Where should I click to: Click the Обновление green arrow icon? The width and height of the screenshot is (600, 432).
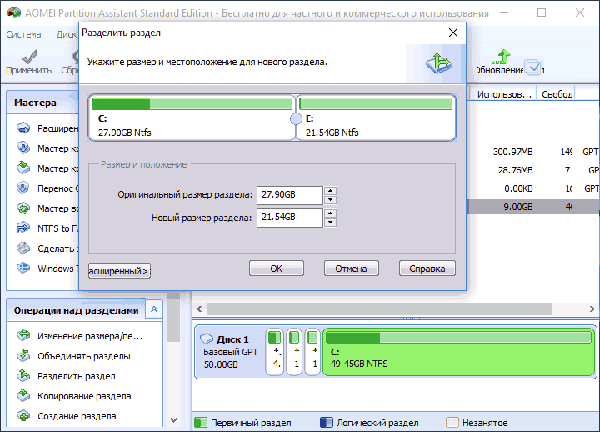[x=502, y=57]
